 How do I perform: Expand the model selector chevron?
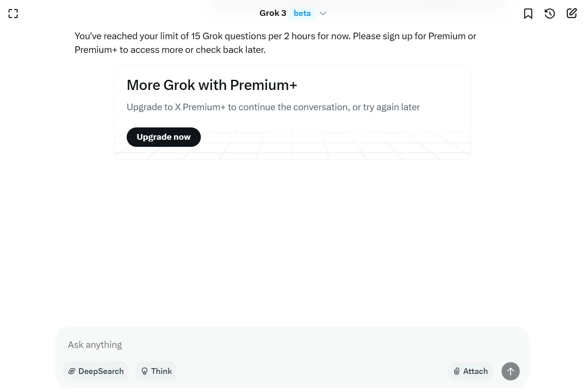pyautogui.click(x=323, y=13)
